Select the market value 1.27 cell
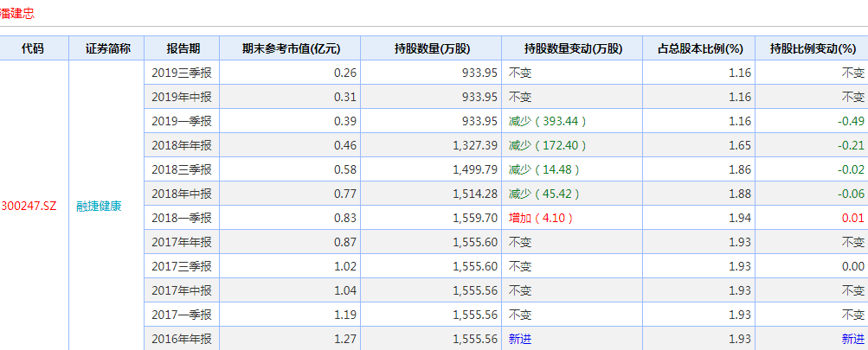Image resolution: width=868 pixels, height=350 pixels. [x=290, y=339]
